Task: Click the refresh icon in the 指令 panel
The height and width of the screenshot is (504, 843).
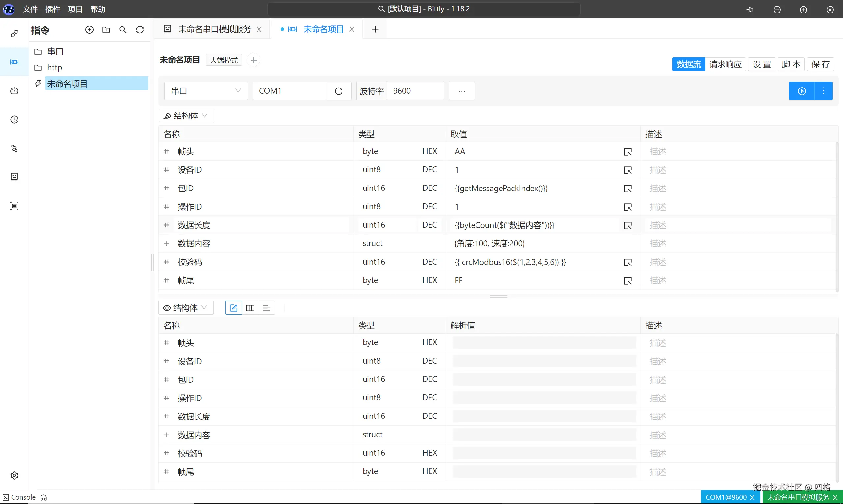Action: [x=140, y=30]
